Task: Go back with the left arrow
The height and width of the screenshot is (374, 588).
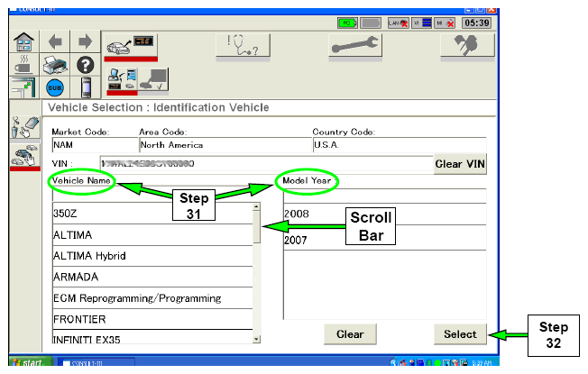Action: point(53,42)
